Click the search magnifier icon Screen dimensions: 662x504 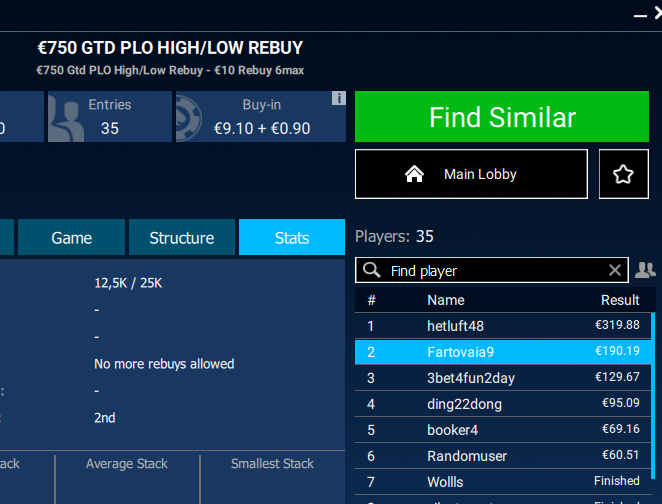point(372,270)
